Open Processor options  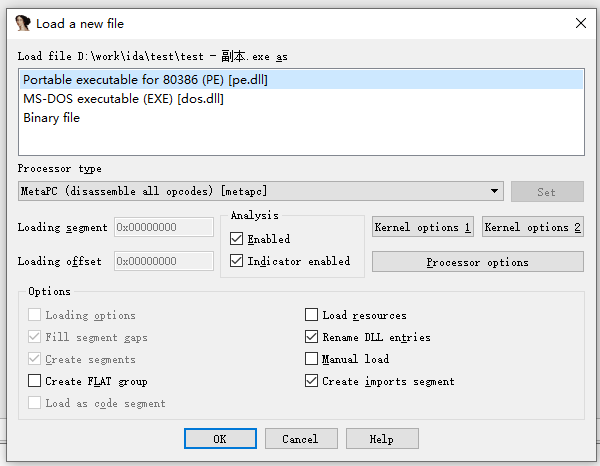click(478, 262)
